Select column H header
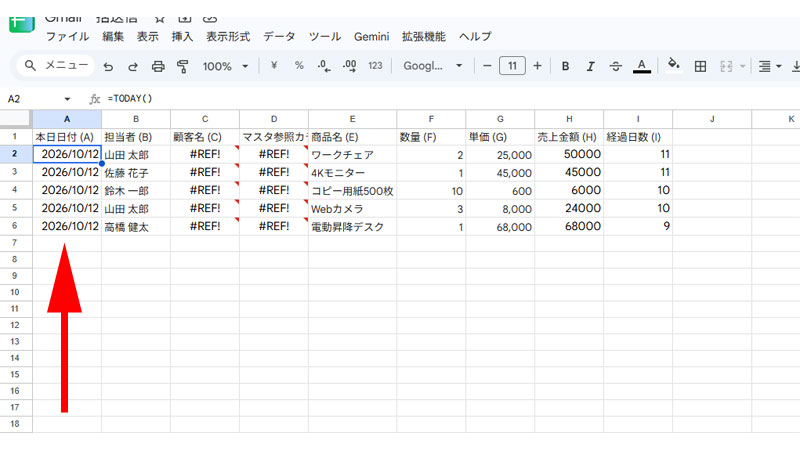This screenshot has height=450, width=800. (569, 119)
